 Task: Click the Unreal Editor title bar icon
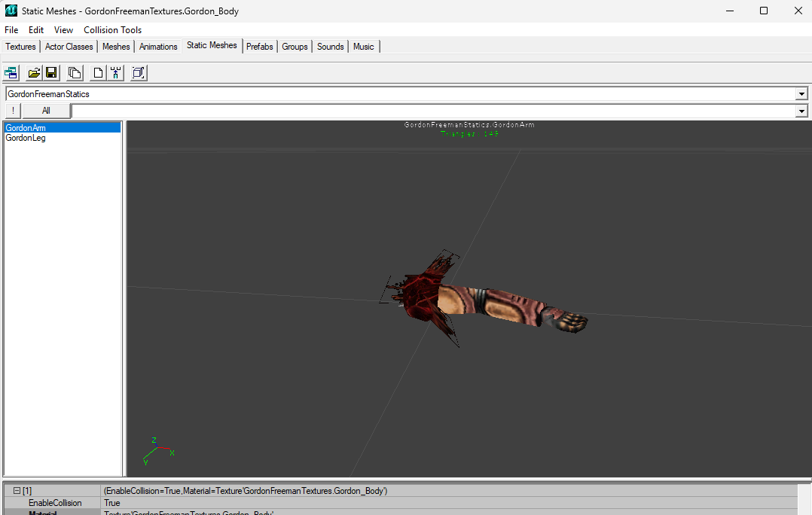pos(11,11)
